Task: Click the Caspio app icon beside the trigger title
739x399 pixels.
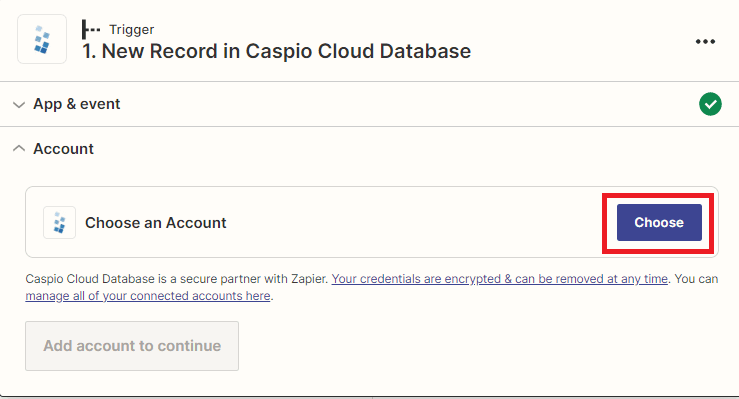Action: click(42, 39)
